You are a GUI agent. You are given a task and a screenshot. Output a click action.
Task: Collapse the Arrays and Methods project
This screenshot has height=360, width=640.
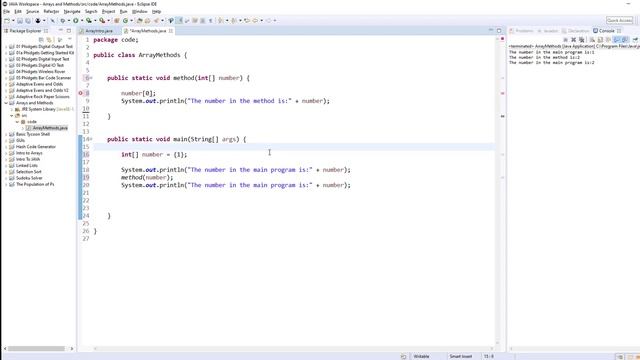(x=6, y=103)
